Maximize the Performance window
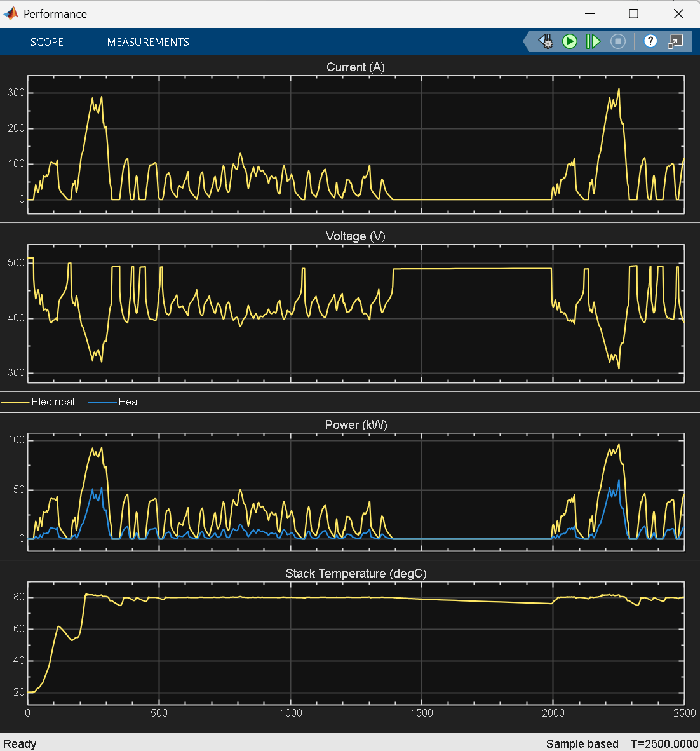This screenshot has height=751, width=700. [x=633, y=14]
